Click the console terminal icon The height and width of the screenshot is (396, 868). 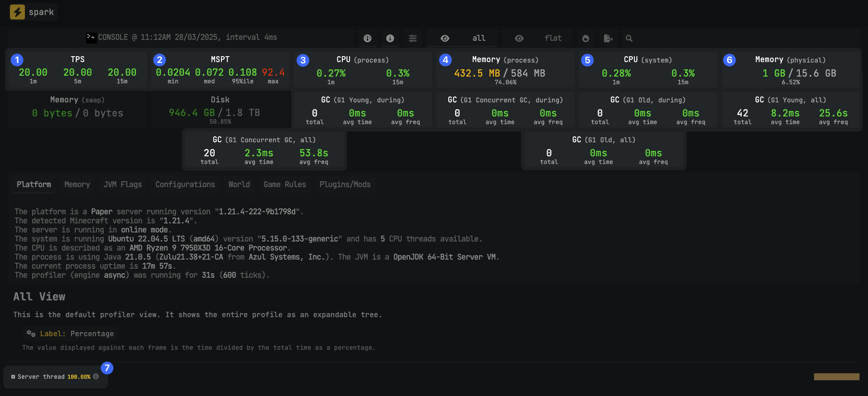[91, 38]
